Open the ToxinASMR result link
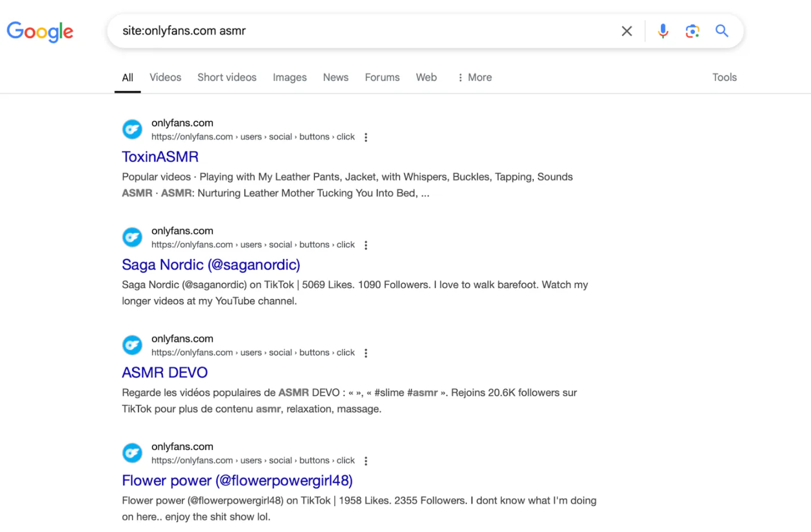 [161, 157]
